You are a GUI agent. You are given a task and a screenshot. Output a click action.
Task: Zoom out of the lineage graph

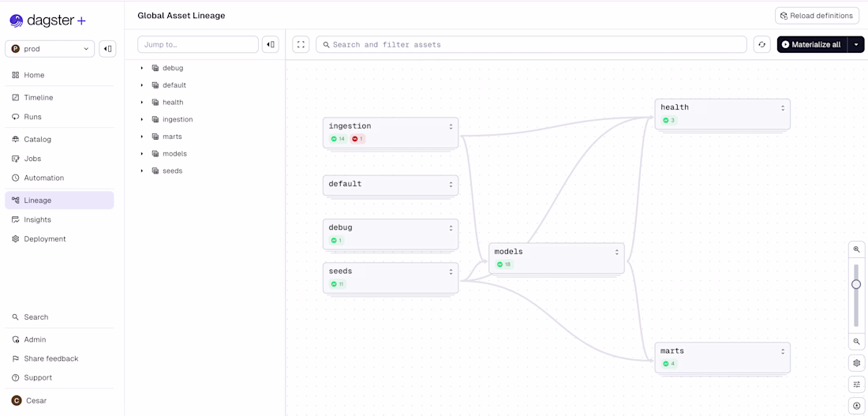coord(856,342)
